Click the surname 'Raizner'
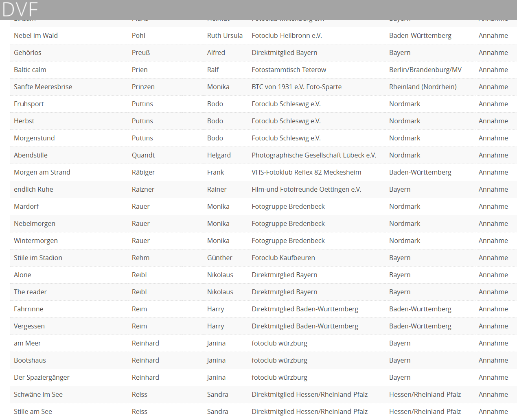Screen dimensions: 517x420 143,189
